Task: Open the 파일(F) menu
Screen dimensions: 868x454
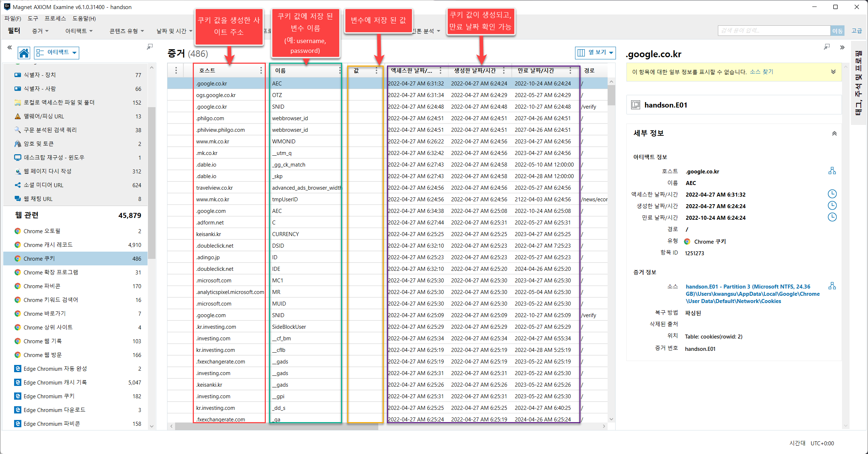Action: [x=13, y=18]
